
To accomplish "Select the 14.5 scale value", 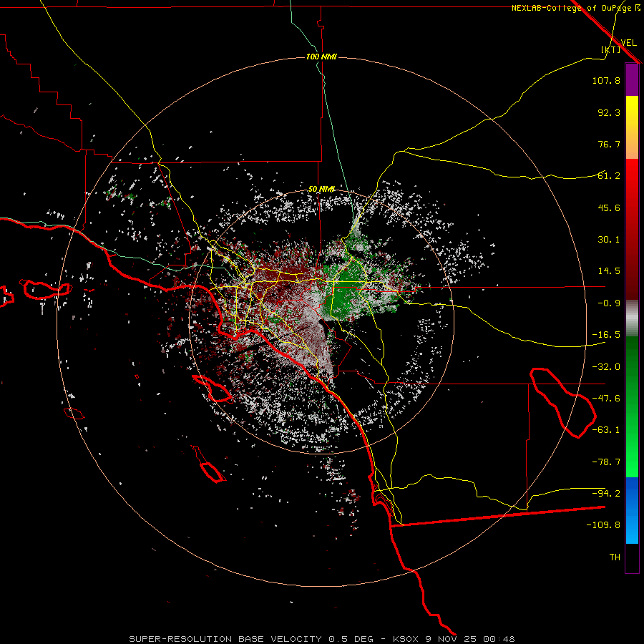I will click(609, 271).
